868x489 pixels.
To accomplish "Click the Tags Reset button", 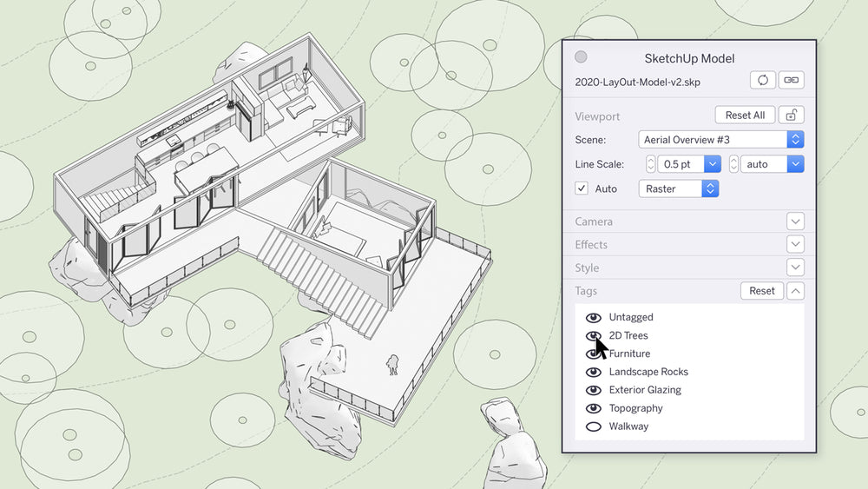I will (x=761, y=291).
